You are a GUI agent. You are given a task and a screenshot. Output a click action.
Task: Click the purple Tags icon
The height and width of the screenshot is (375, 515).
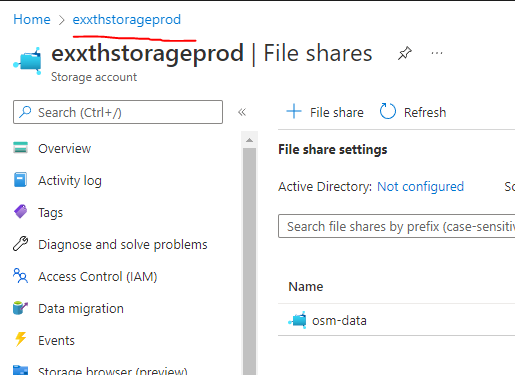click(21, 212)
